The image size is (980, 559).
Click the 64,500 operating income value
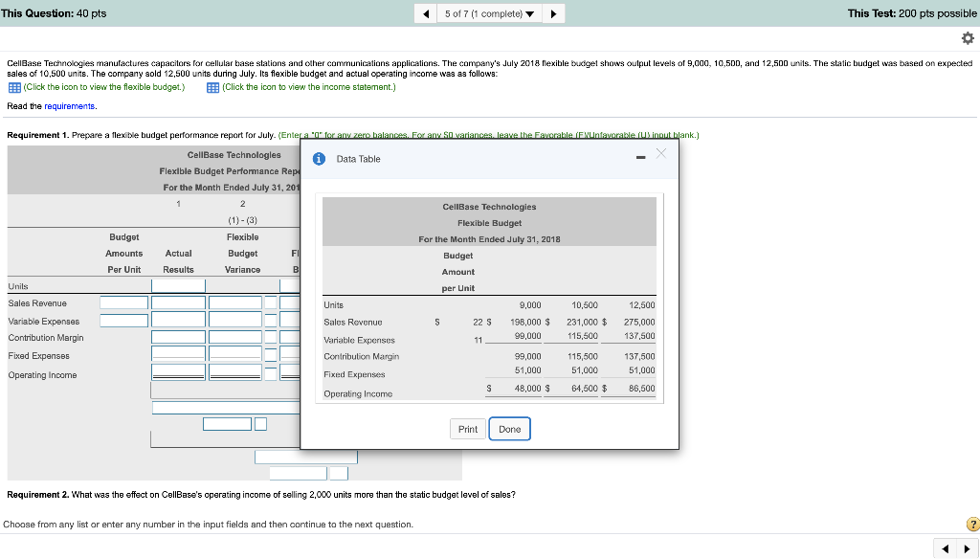585,389
